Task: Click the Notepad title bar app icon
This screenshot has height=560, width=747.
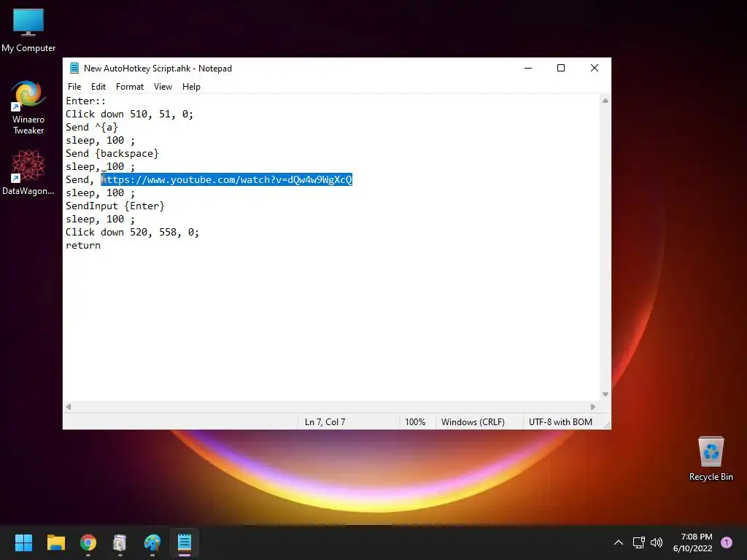Action: [74, 68]
